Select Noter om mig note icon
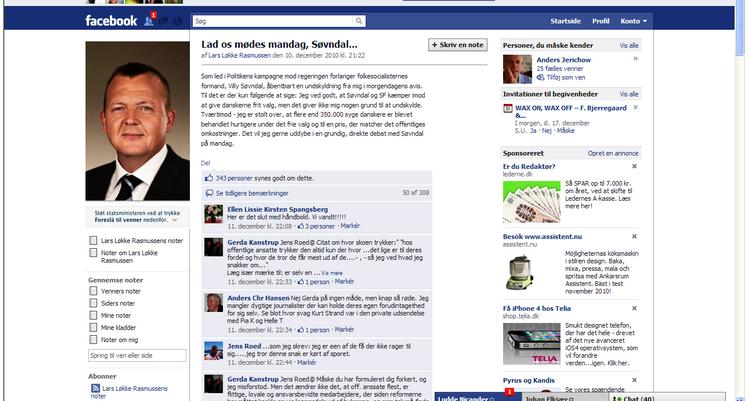 [x=93, y=340]
